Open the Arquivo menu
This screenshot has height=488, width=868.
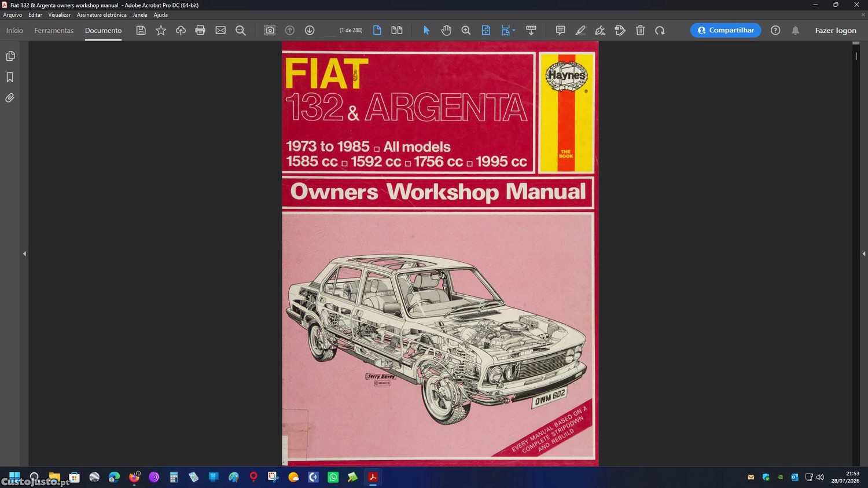(13, 14)
